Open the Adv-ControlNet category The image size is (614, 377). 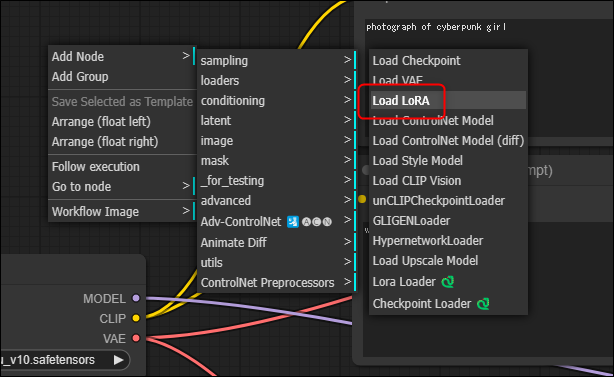tap(276, 222)
